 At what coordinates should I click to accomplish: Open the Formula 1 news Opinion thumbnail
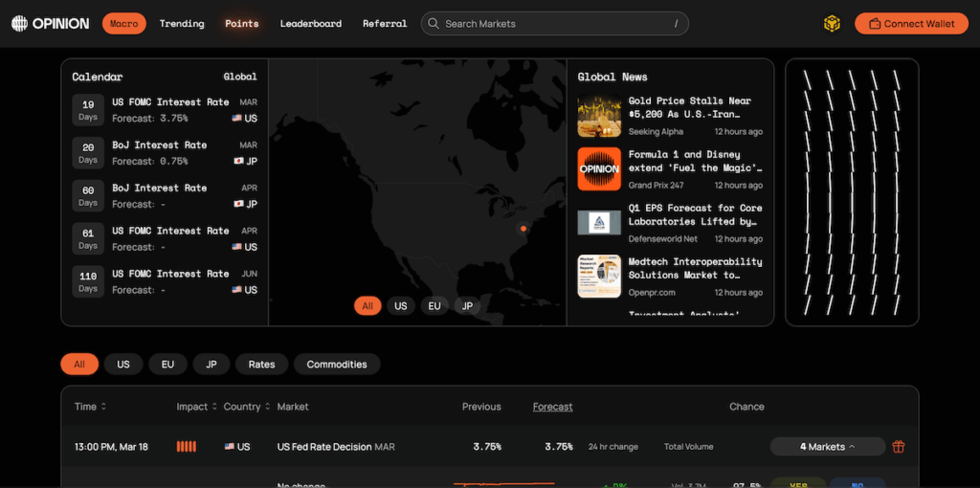[599, 169]
